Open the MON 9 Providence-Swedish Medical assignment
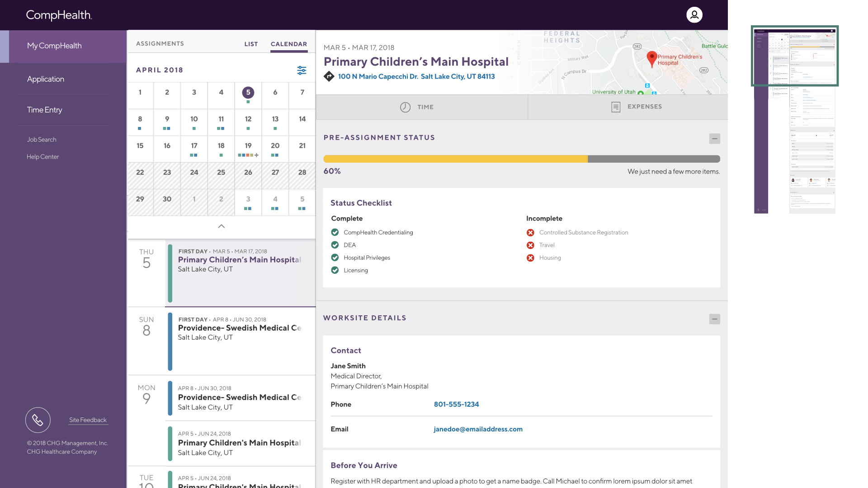868x488 pixels. click(x=240, y=398)
